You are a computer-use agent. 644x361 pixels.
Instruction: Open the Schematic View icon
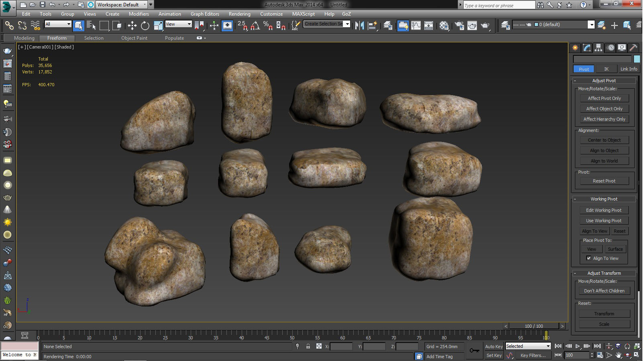point(429,25)
